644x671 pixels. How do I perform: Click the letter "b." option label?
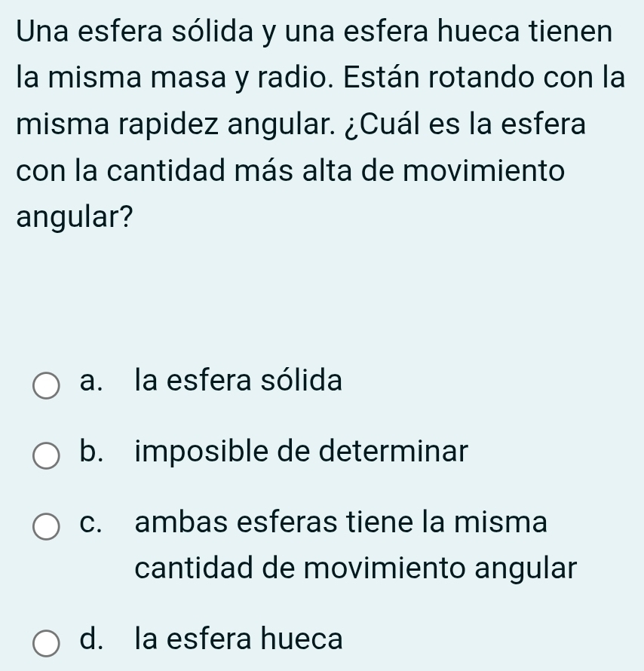coord(91,452)
